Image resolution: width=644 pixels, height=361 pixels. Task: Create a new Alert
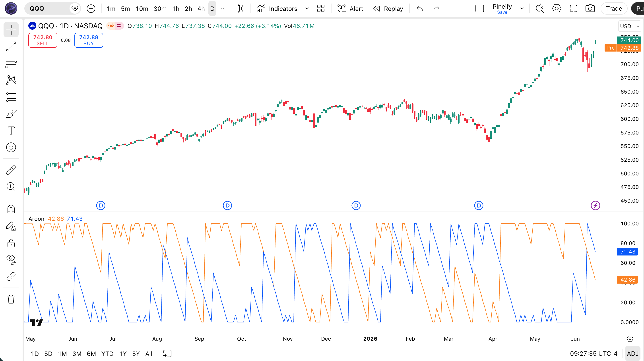coord(350,9)
